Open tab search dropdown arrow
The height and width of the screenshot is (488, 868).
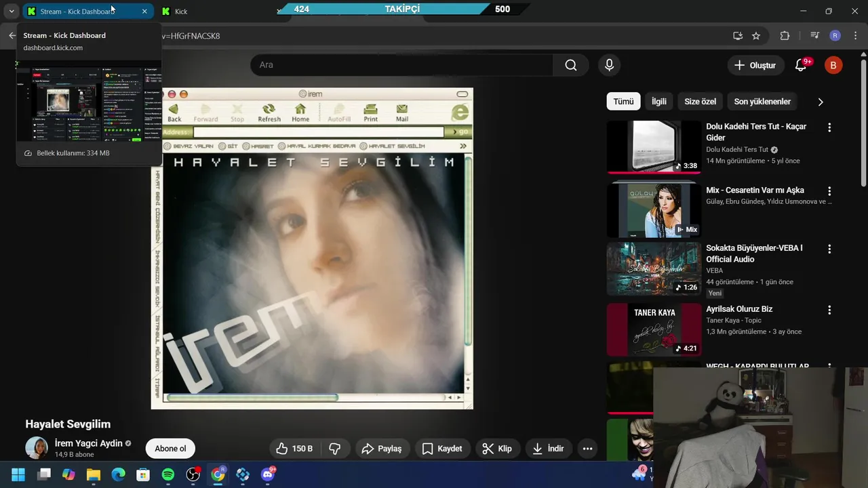tap(12, 12)
